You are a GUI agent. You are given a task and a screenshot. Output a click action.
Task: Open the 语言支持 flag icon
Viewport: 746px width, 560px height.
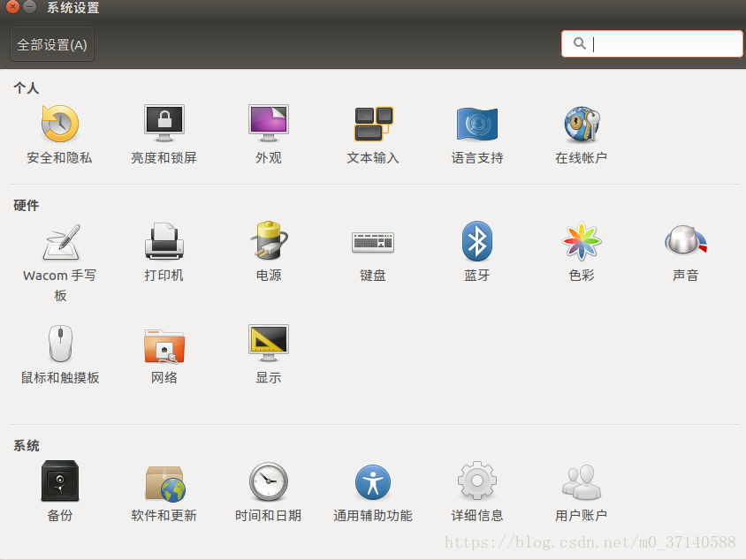477,124
